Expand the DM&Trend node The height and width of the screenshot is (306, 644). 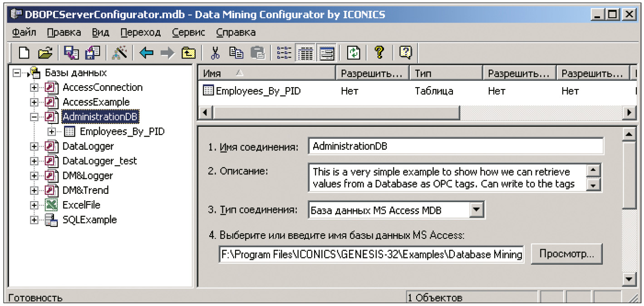[34, 190]
